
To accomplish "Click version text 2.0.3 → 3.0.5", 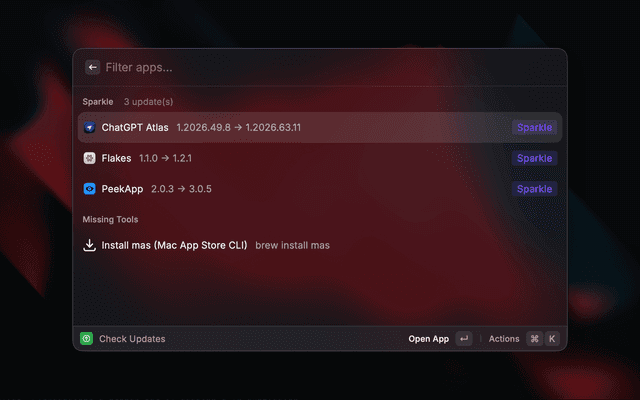I will 181,189.
